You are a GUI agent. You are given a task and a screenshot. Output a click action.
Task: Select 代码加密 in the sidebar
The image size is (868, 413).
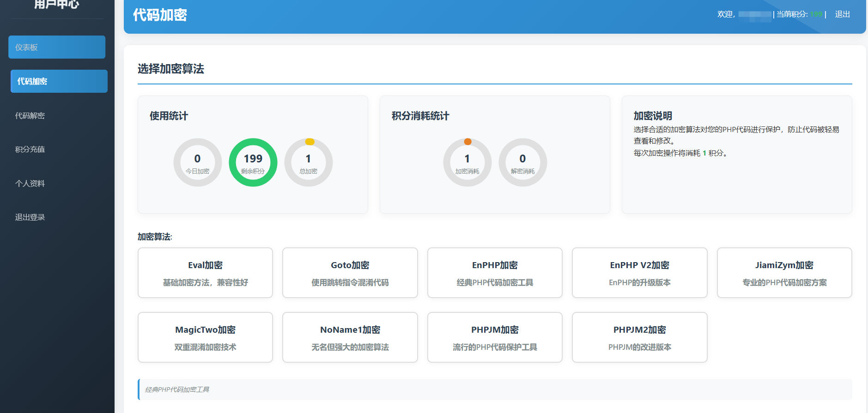coord(59,81)
